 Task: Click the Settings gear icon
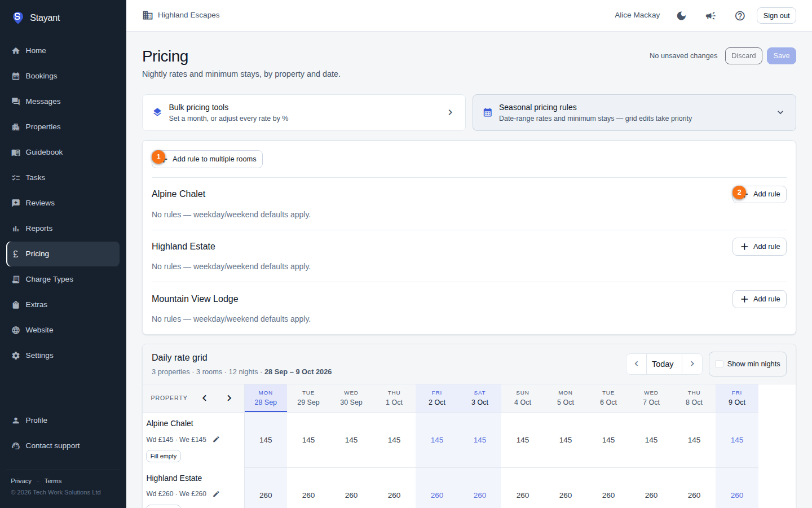[x=16, y=356]
